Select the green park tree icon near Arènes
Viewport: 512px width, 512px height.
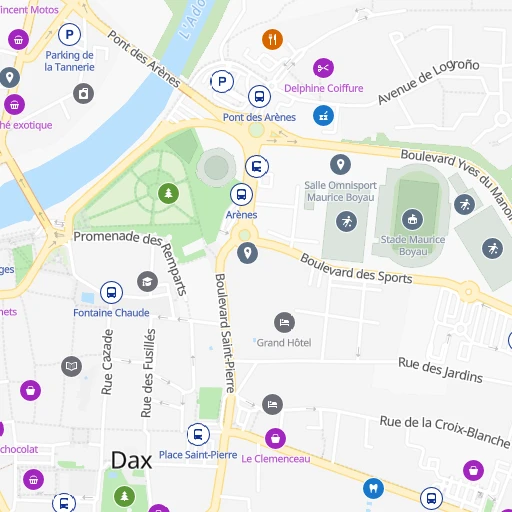(x=168, y=193)
